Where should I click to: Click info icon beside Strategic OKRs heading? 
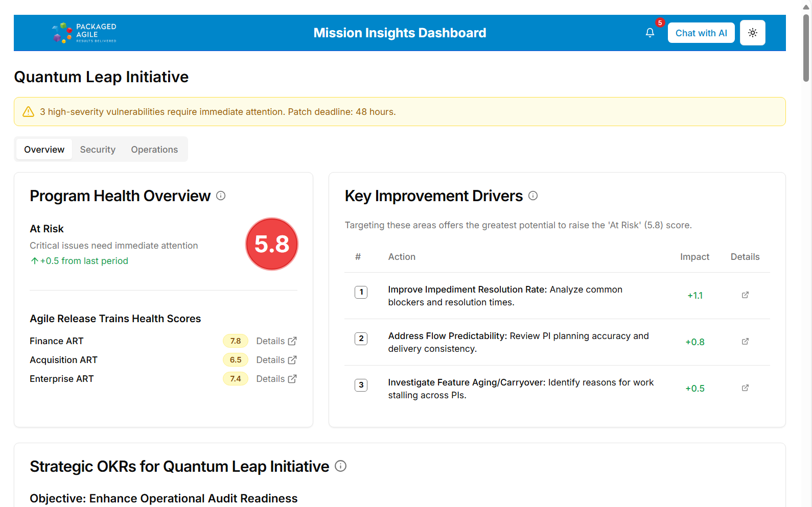340,466
